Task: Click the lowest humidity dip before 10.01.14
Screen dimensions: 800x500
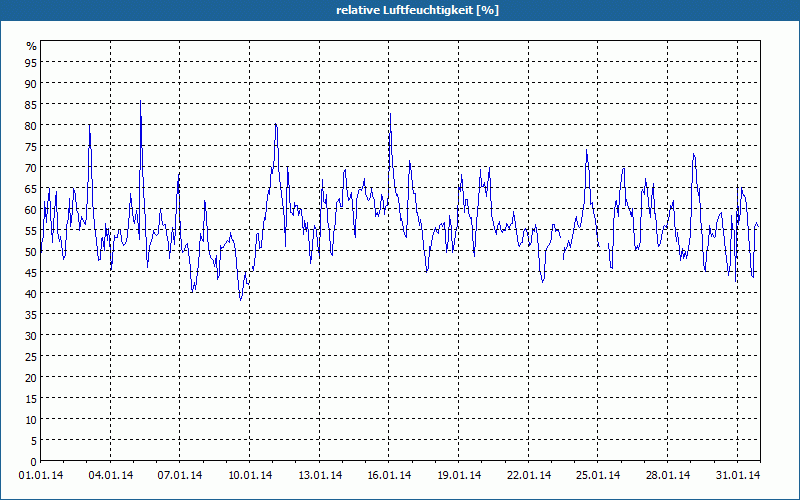Action: 240,299
